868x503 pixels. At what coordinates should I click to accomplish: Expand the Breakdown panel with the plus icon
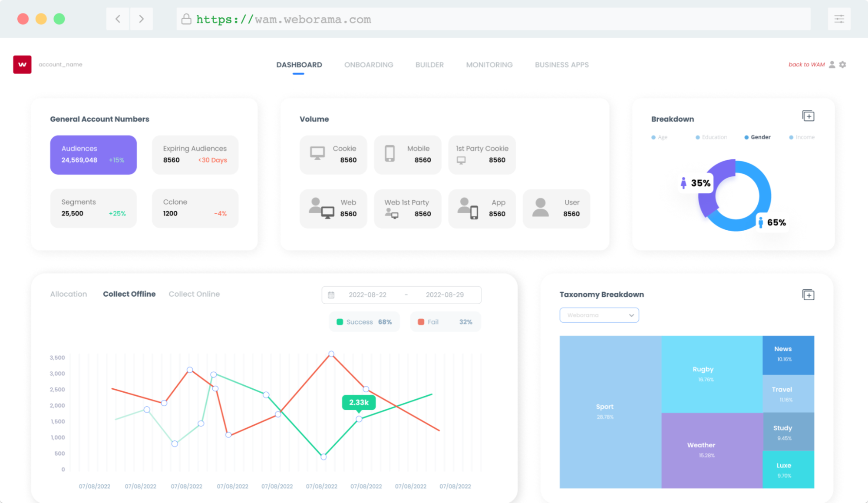coord(808,116)
